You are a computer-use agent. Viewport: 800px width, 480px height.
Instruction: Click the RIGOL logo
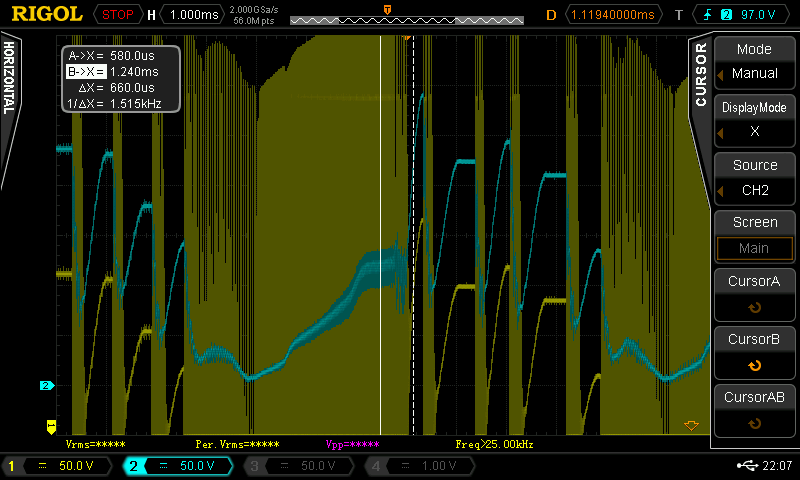[47, 14]
